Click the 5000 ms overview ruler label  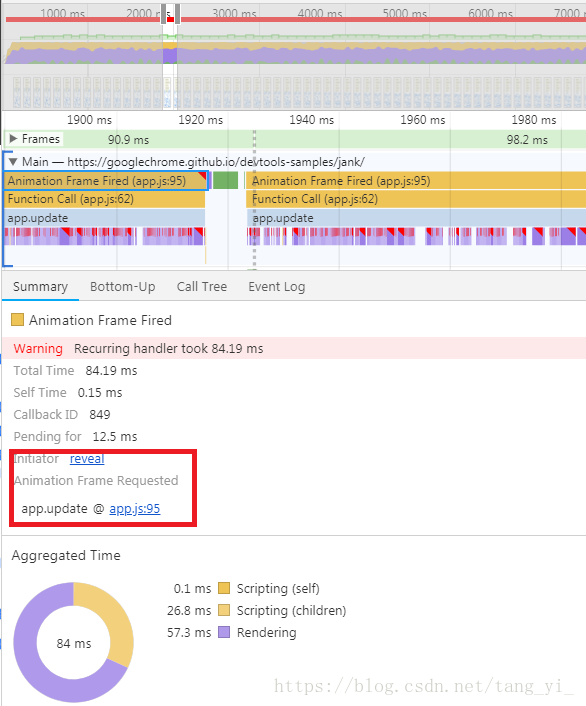405,14
